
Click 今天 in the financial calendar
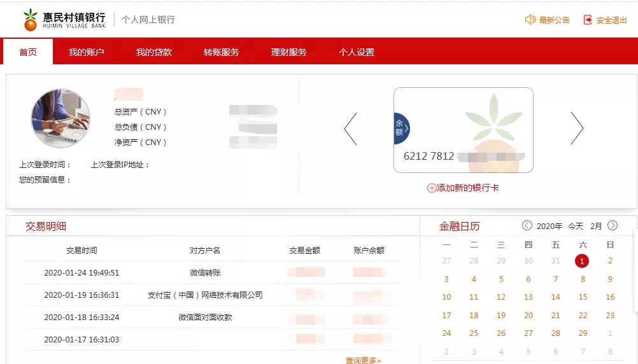(576, 226)
